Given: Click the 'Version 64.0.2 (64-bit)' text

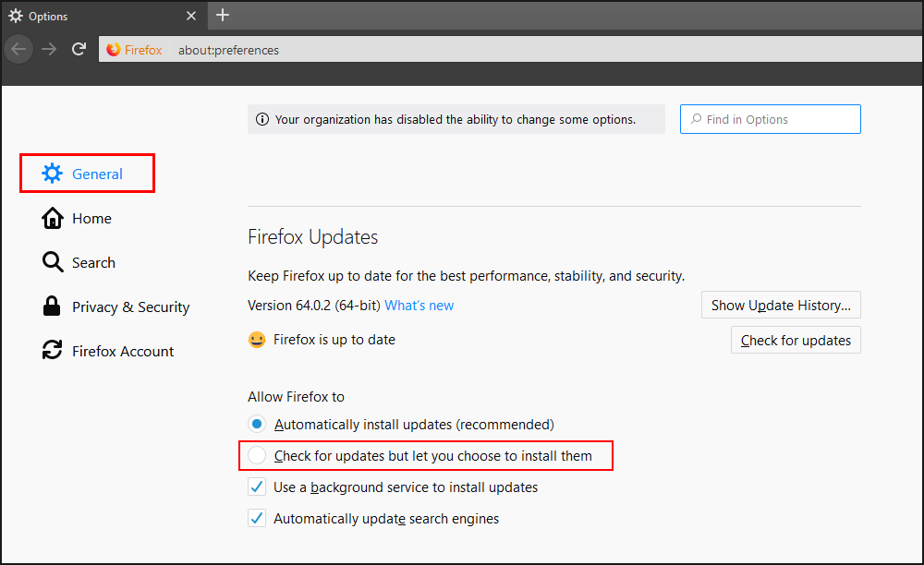Looking at the screenshot, I should click(314, 306).
